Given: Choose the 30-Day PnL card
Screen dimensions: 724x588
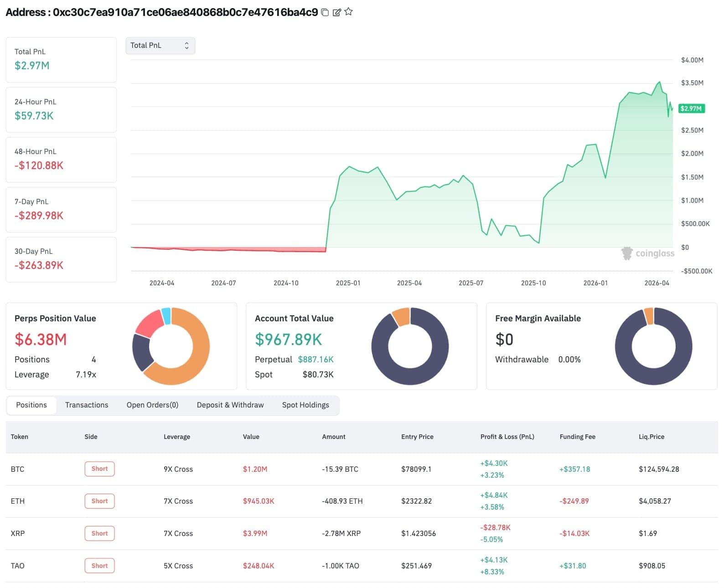Looking at the screenshot, I should (61, 259).
